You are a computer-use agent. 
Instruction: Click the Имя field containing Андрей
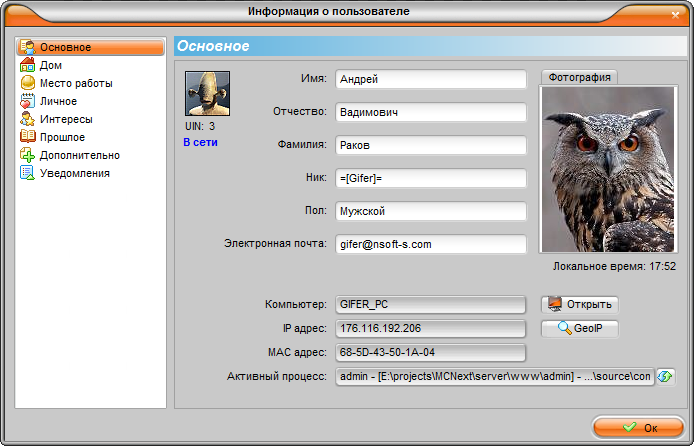click(x=431, y=80)
